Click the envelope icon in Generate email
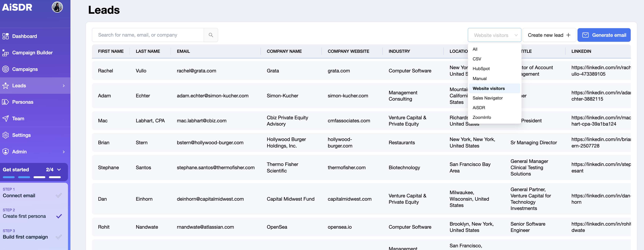The width and height of the screenshot is (644, 250). 586,35
